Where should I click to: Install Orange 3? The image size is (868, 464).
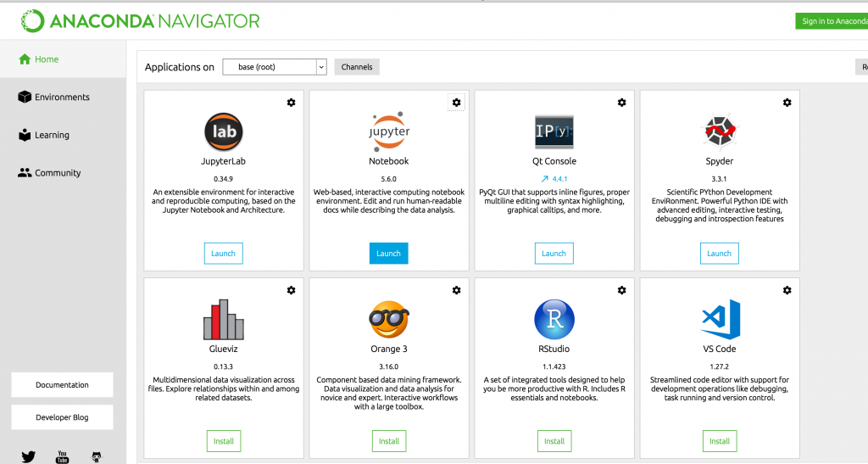point(388,441)
